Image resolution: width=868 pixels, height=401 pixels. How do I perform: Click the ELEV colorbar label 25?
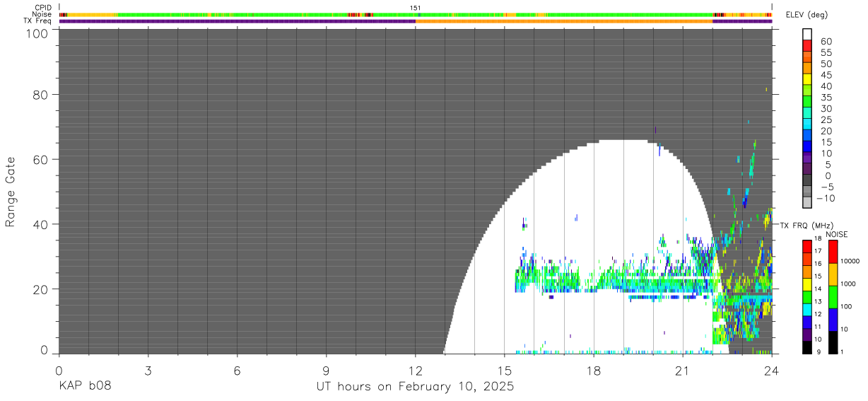point(825,120)
